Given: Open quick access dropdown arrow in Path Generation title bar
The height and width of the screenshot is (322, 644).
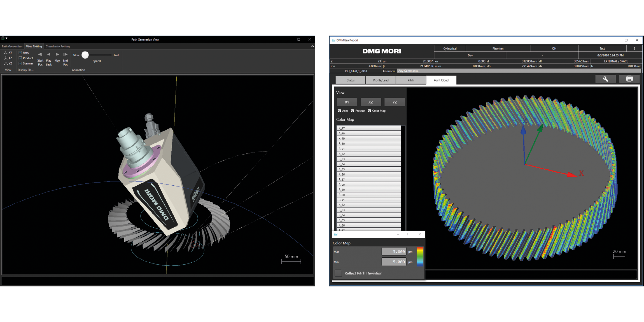Looking at the screenshot, I should pyautogui.click(x=6, y=38).
